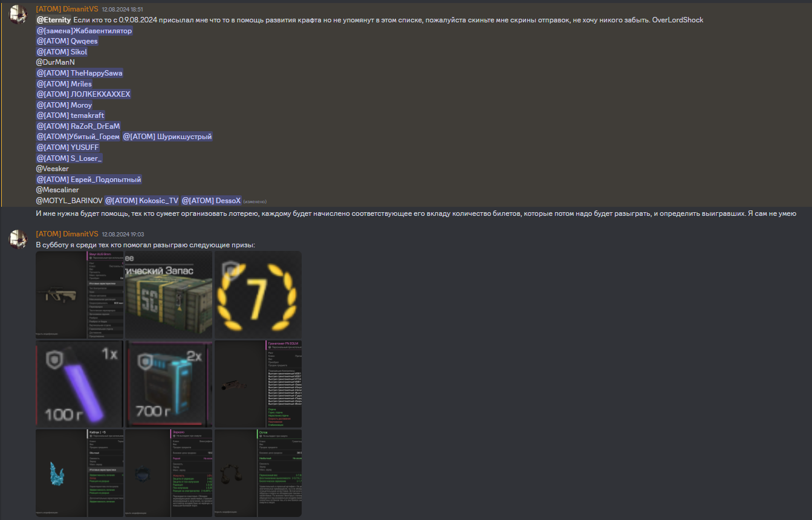Screen dimensions: 812x520
Task: Open mention @[ATOM] DessoX
Action: [212, 200]
